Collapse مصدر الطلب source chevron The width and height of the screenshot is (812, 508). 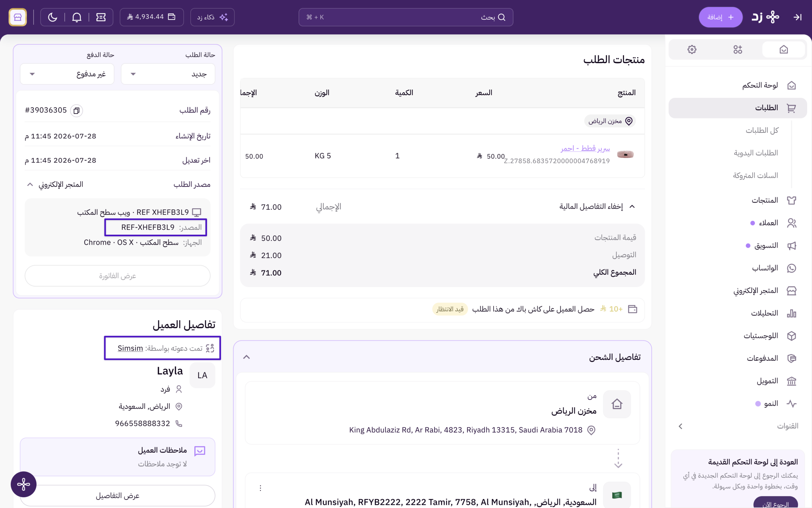click(30, 184)
